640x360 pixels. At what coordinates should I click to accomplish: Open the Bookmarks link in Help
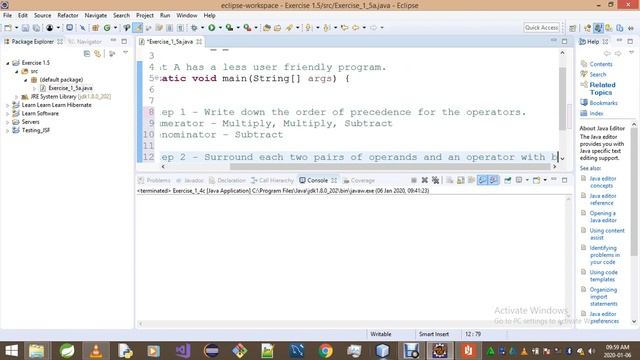click(x=603, y=103)
